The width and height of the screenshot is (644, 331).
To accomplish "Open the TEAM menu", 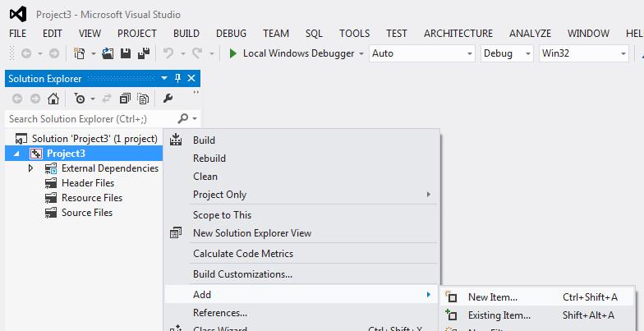I will pyautogui.click(x=276, y=33).
